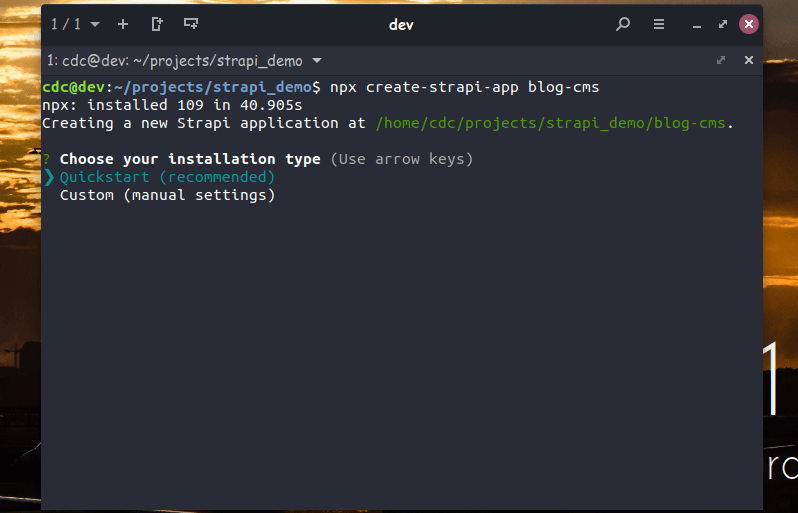Maximize the terminal pane with small arrow icon
This screenshot has width=798, height=513.
pyautogui.click(x=721, y=60)
